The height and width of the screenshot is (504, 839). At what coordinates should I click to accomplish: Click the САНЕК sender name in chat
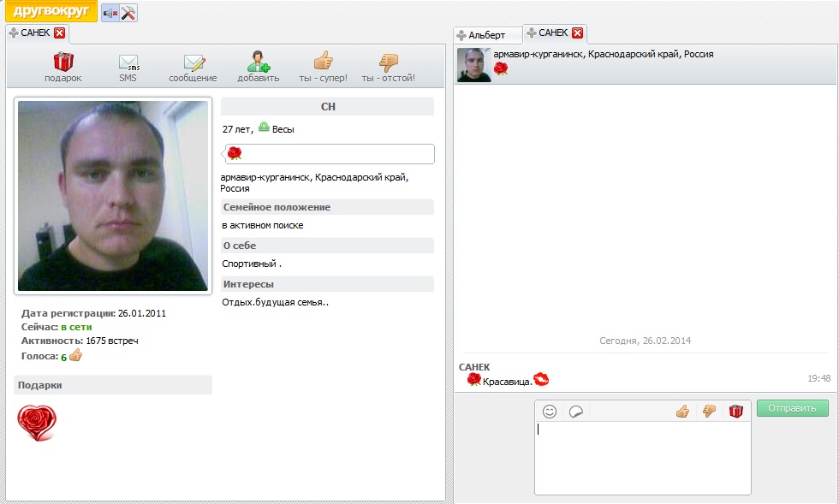[474, 367]
